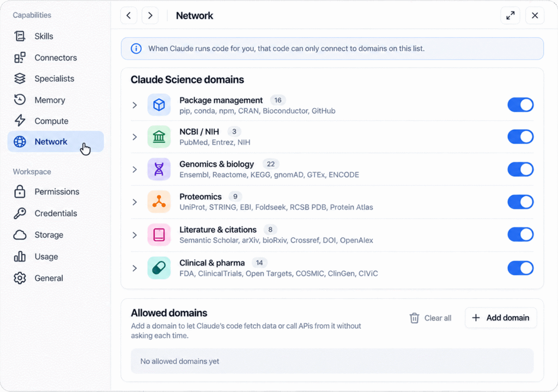The image size is (558, 392).
Task: Go to the Connectors section
Action: pyautogui.click(x=56, y=57)
